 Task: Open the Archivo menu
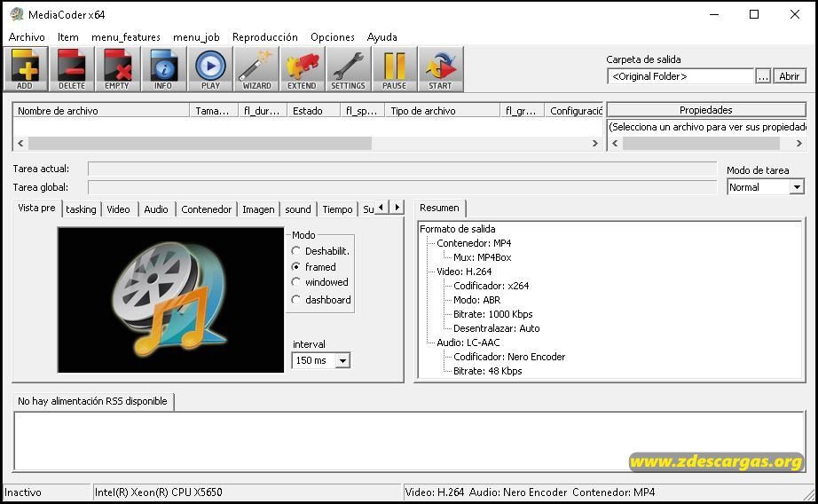tap(27, 37)
